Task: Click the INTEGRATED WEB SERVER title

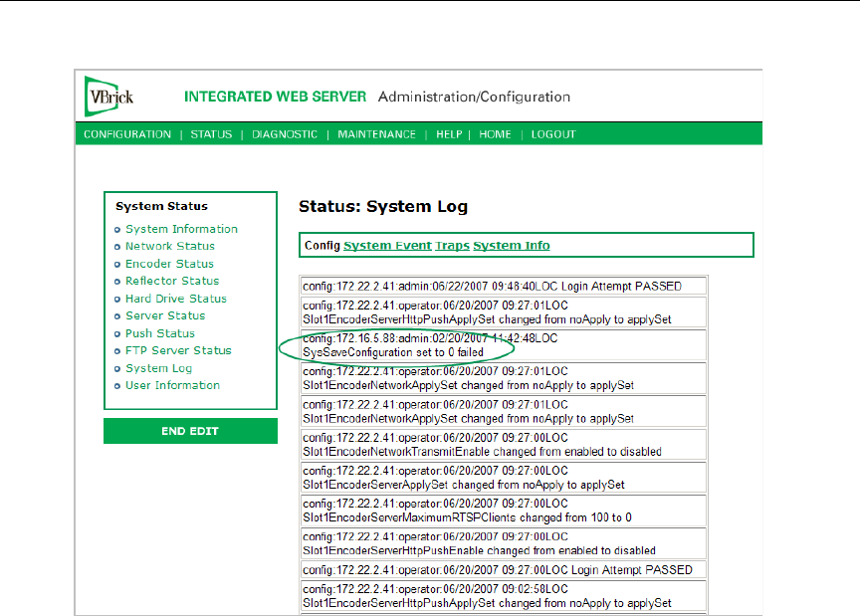Action: click(275, 97)
